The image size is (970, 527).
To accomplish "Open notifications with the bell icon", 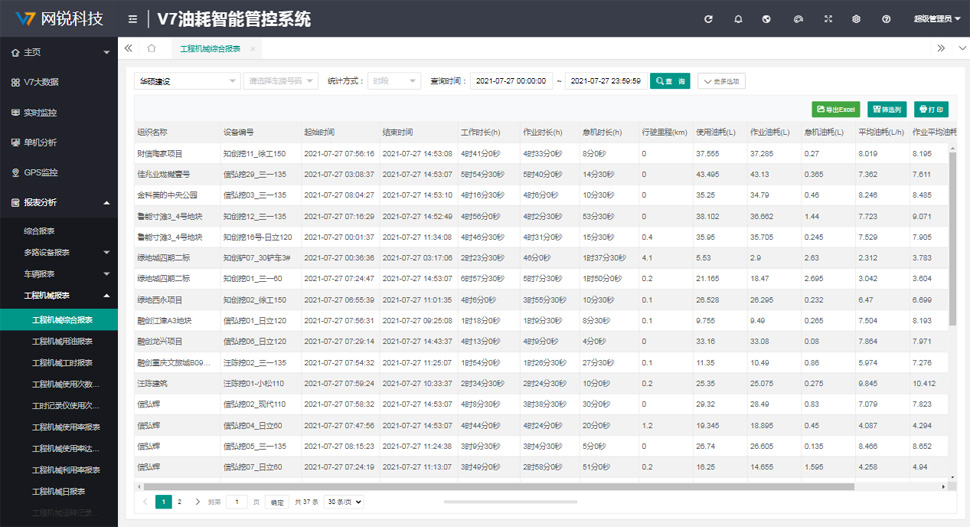I will (x=738, y=19).
